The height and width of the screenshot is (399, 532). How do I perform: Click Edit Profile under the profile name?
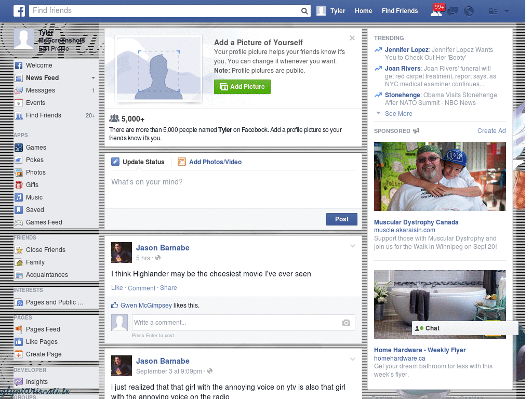tap(54, 49)
